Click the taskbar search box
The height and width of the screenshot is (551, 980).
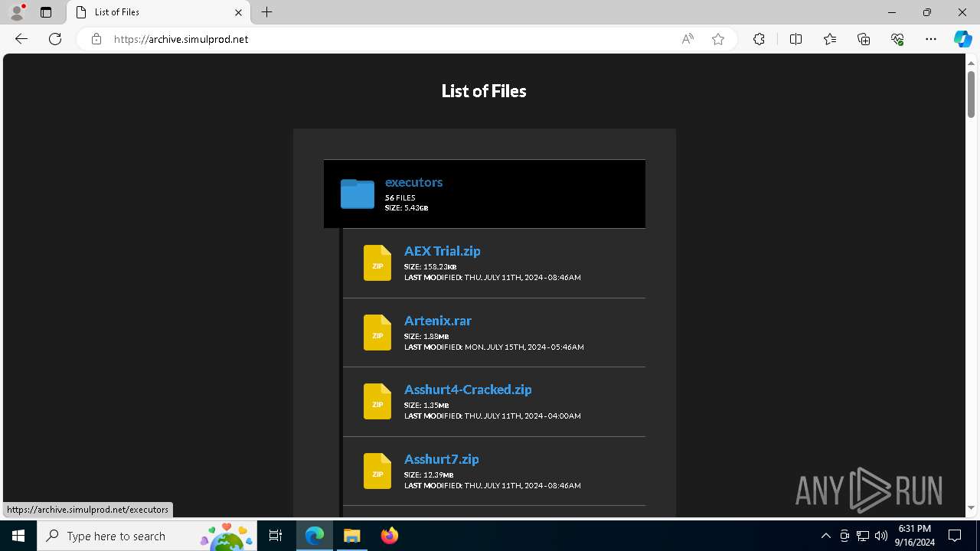pos(149,536)
